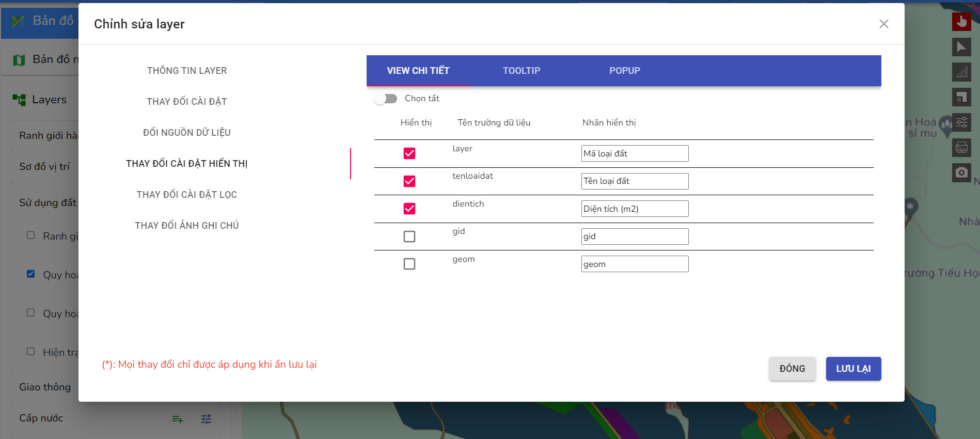This screenshot has height=439, width=980.
Task: Switch to the TOOLTIP tab
Action: [x=521, y=71]
